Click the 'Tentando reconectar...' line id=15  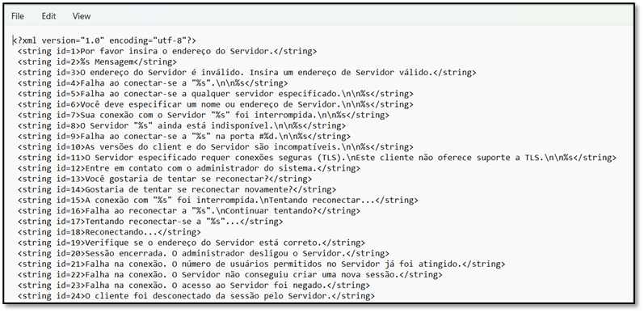coord(217,201)
